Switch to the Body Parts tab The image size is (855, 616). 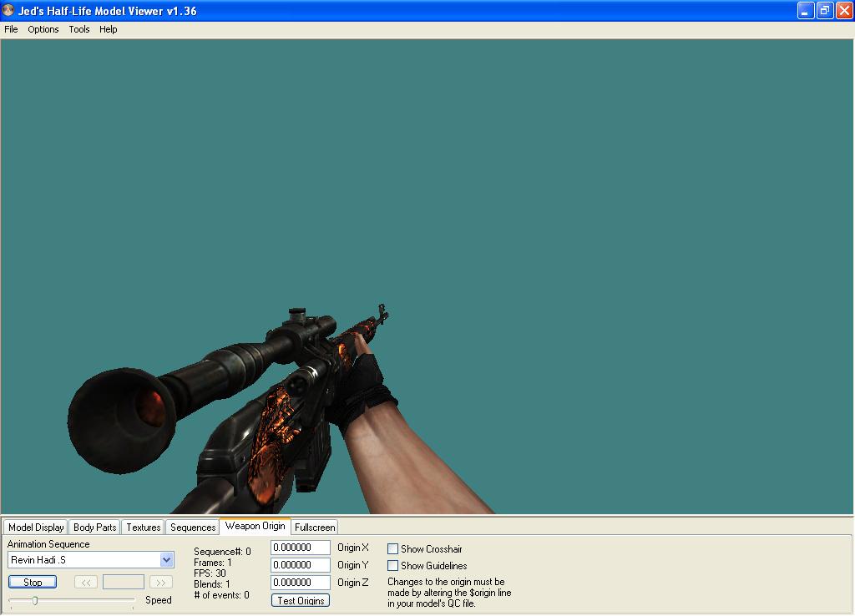(x=94, y=528)
